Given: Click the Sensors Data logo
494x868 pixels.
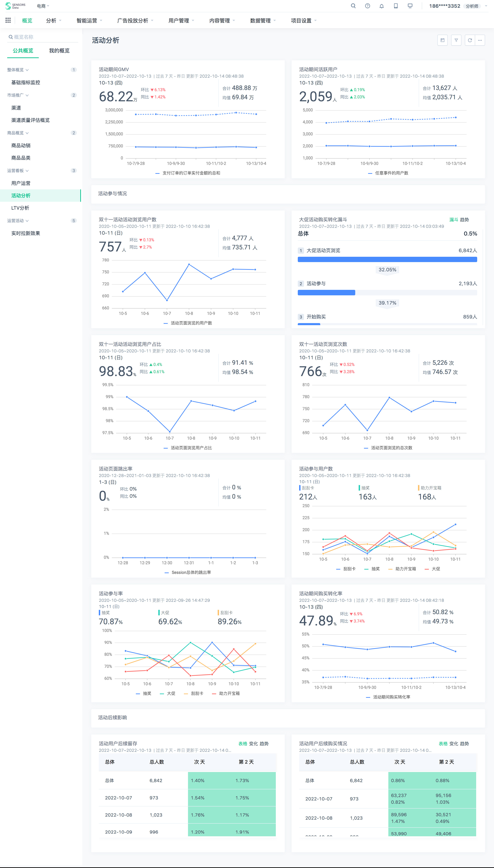Looking at the screenshot, I should (x=16, y=6).
